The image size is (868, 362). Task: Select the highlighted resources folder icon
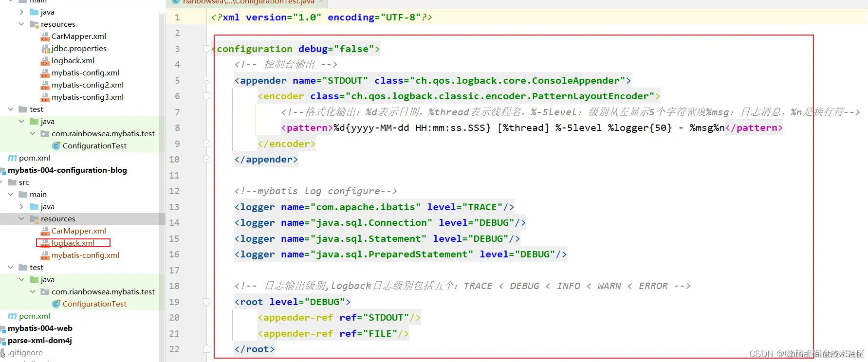[x=34, y=219]
